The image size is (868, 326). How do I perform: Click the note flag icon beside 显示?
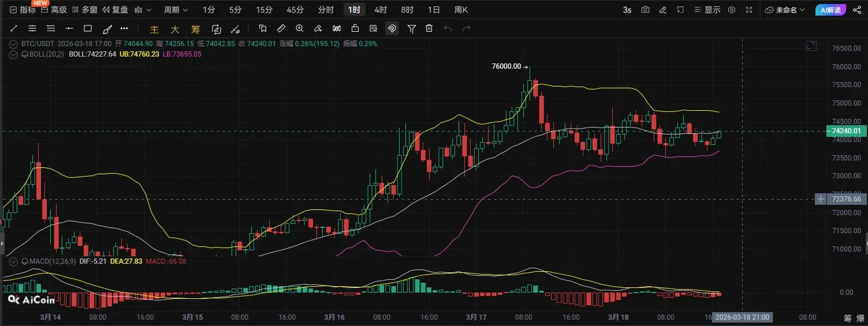pos(680,10)
